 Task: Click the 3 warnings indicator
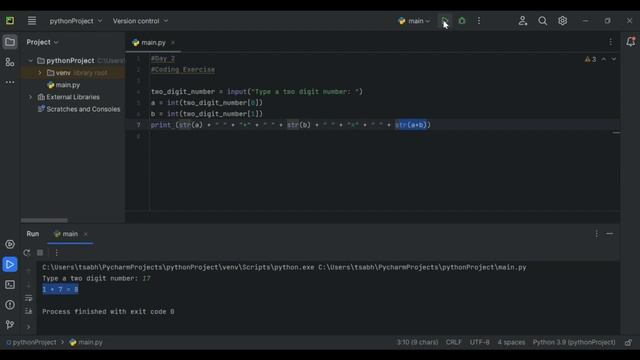tap(590, 59)
